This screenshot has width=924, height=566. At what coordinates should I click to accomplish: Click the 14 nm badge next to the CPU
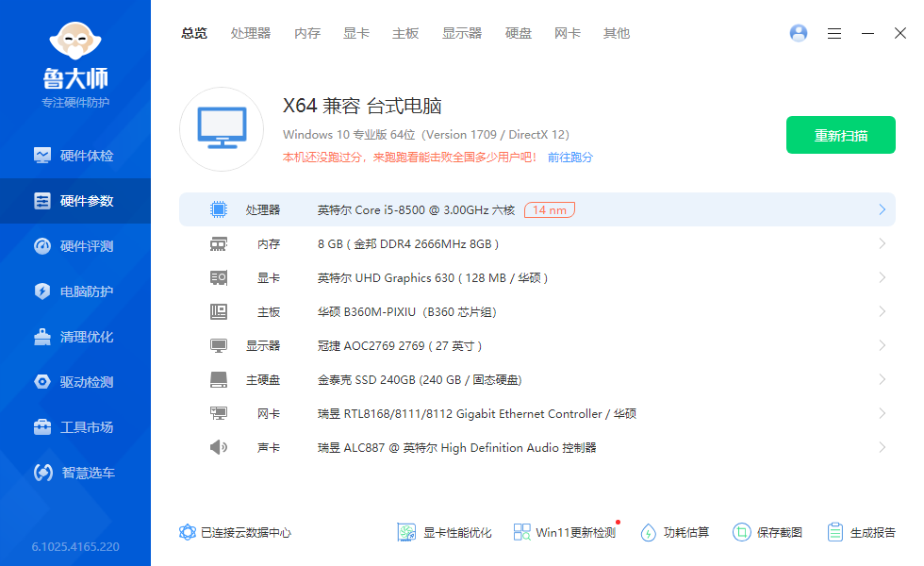click(x=550, y=209)
